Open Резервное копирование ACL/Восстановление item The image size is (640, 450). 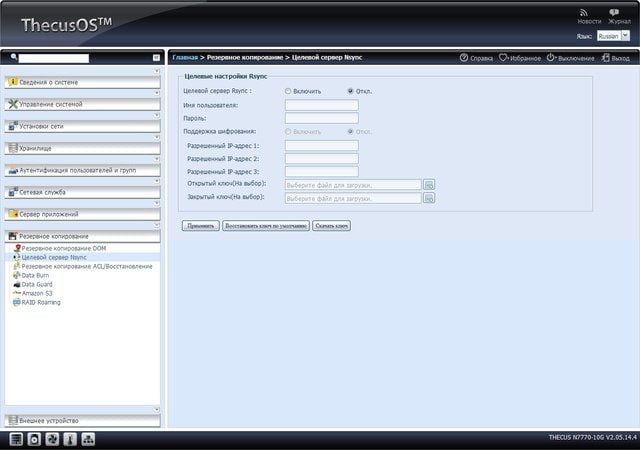[87, 266]
